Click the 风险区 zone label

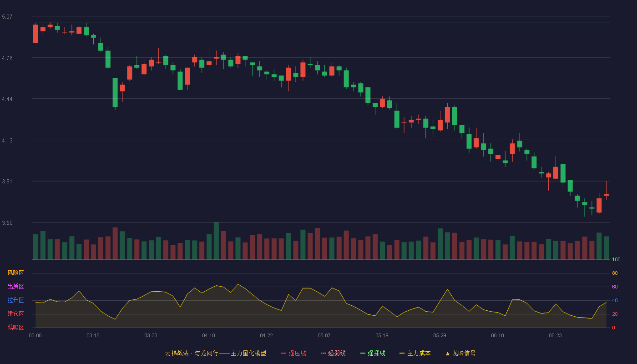[15, 273]
